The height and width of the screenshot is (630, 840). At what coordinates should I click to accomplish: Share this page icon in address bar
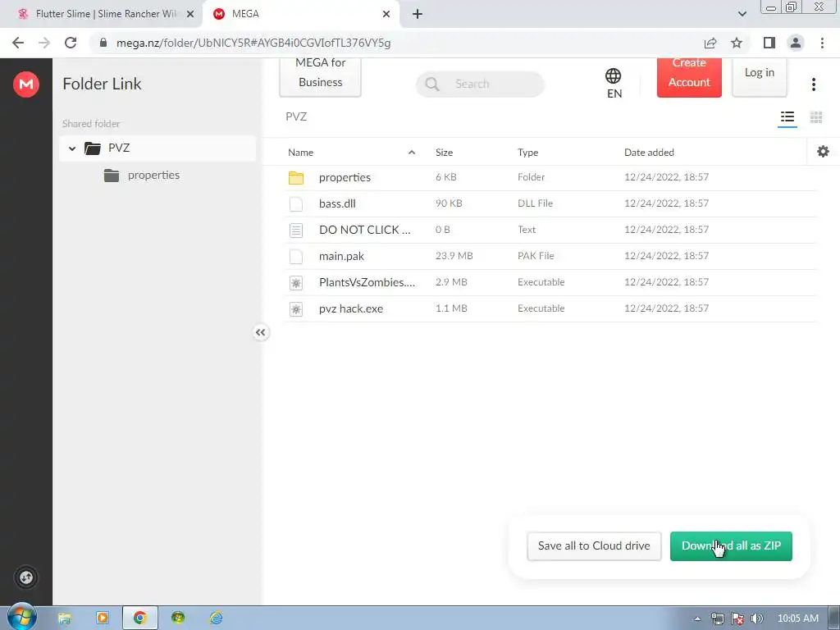pos(710,43)
